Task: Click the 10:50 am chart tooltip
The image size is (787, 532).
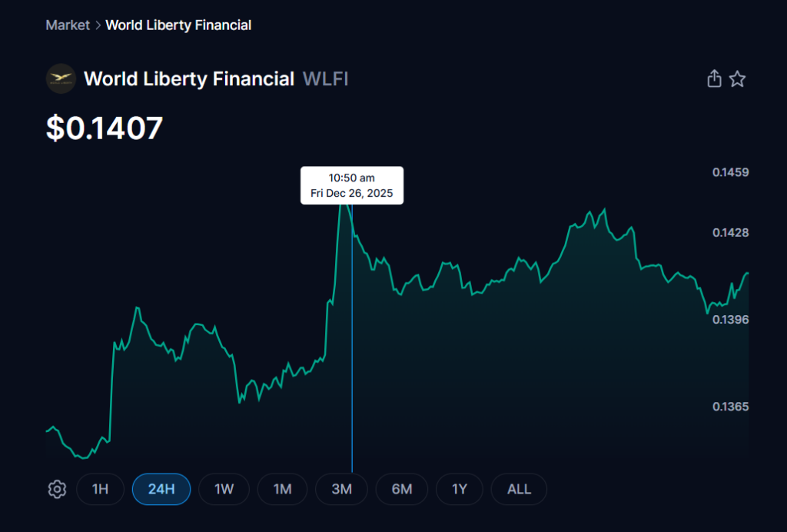Action: click(351, 185)
